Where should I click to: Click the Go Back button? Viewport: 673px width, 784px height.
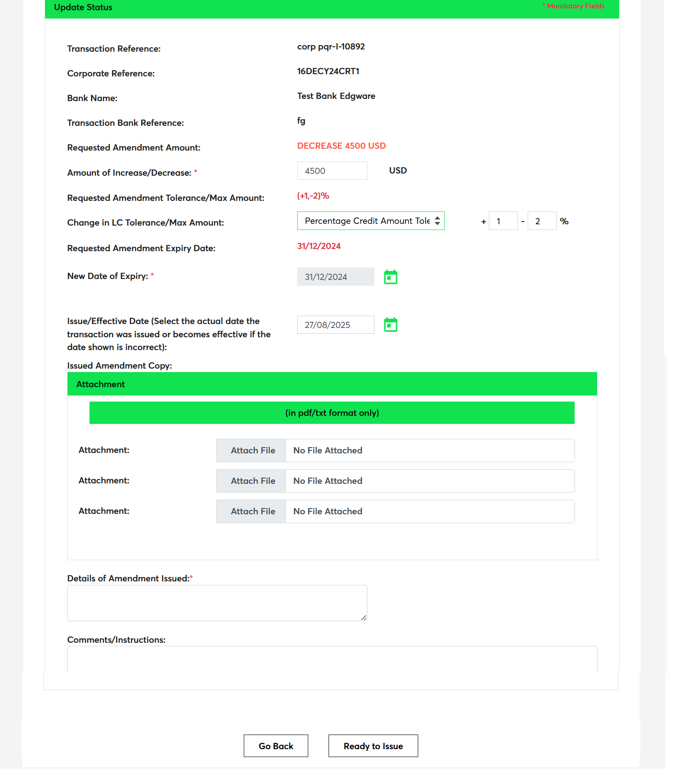(x=276, y=746)
